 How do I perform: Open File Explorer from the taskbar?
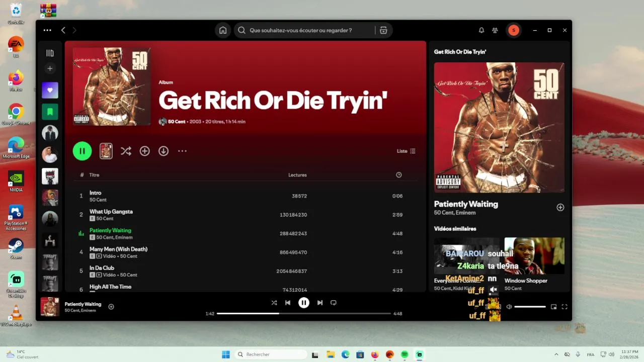tap(331, 354)
